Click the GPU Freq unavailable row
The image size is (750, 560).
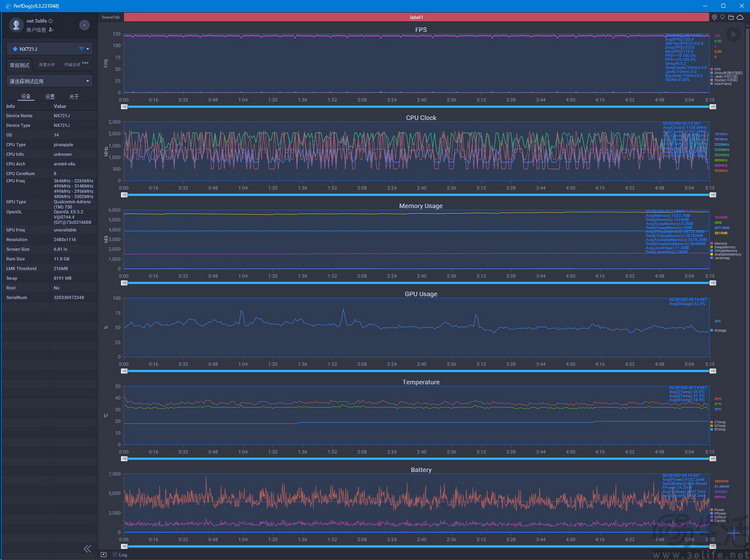50,230
